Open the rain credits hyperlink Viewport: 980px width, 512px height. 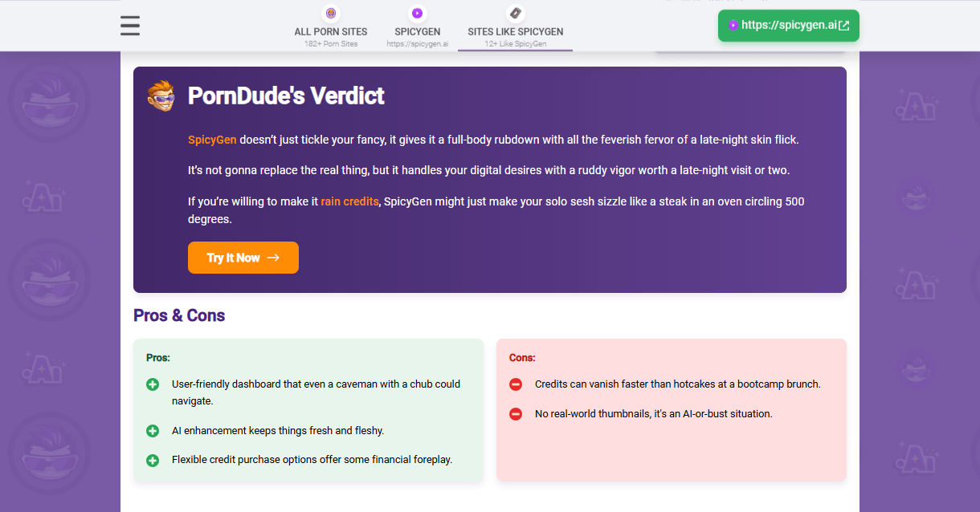(x=349, y=201)
